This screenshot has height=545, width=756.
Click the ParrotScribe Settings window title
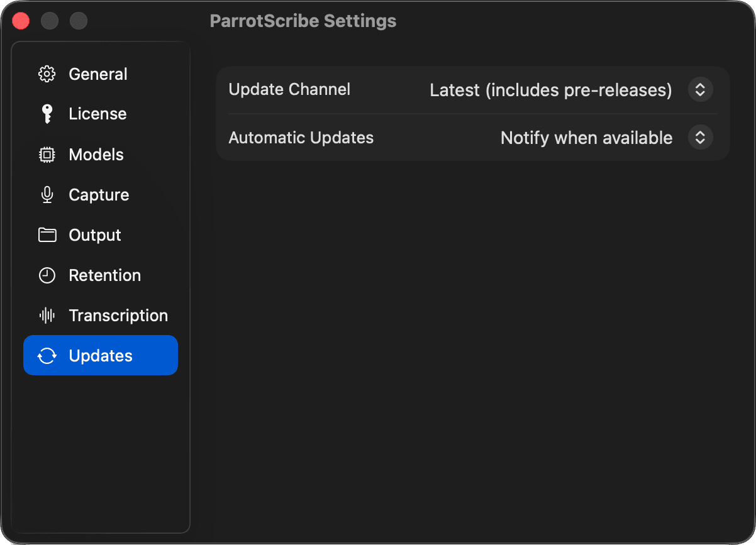[x=303, y=21]
